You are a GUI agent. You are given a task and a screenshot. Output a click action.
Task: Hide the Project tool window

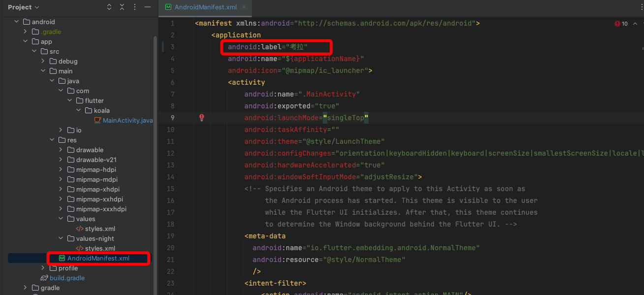coord(147,7)
